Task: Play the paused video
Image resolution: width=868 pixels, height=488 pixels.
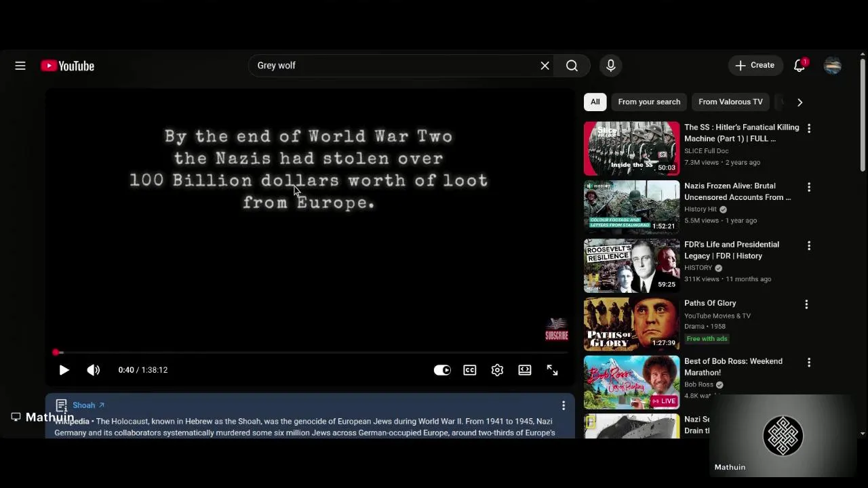Action: pos(64,370)
